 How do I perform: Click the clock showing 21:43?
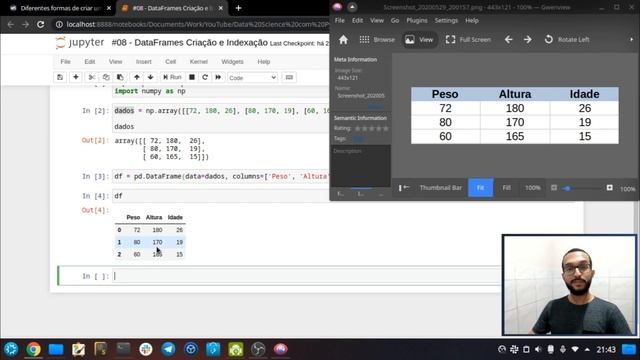[606, 349]
